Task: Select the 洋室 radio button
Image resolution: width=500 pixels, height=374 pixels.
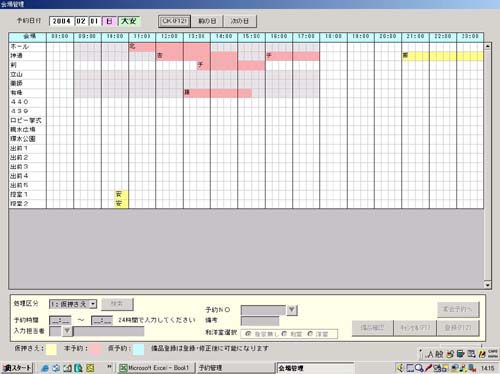Action: tap(310, 334)
